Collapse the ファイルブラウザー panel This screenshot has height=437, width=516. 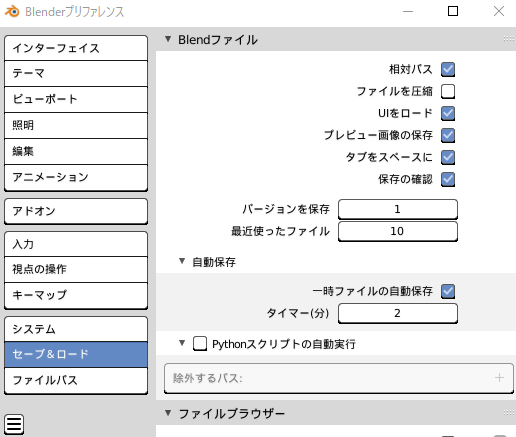(x=168, y=413)
